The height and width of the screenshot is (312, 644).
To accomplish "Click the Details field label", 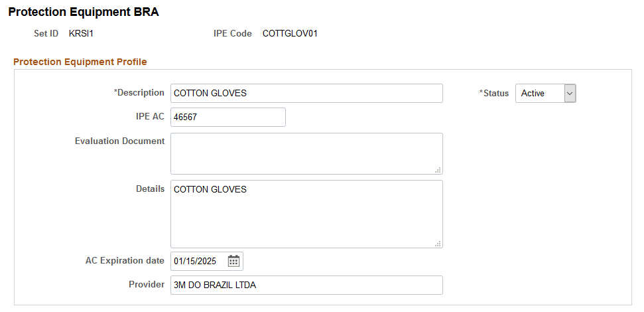I will pos(150,189).
